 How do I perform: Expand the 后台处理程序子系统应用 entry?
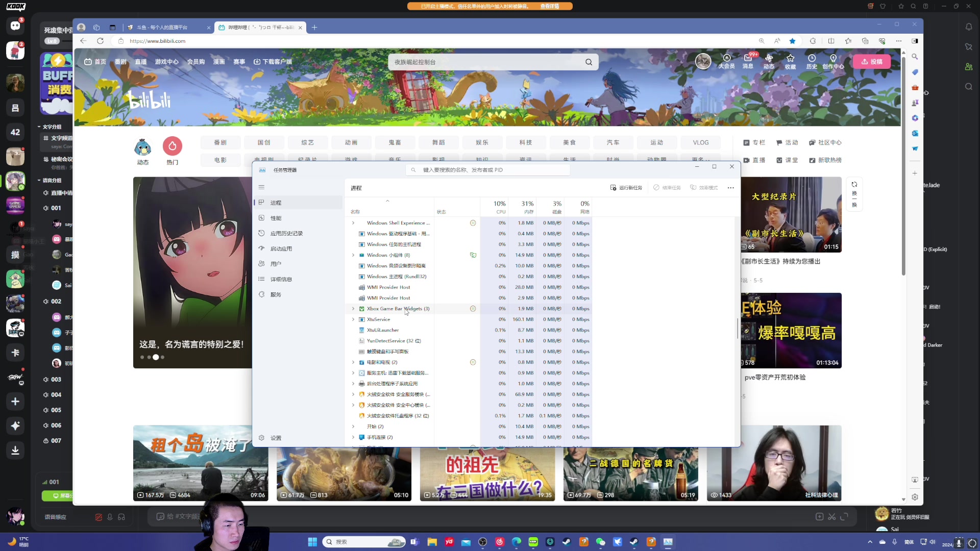coord(353,384)
